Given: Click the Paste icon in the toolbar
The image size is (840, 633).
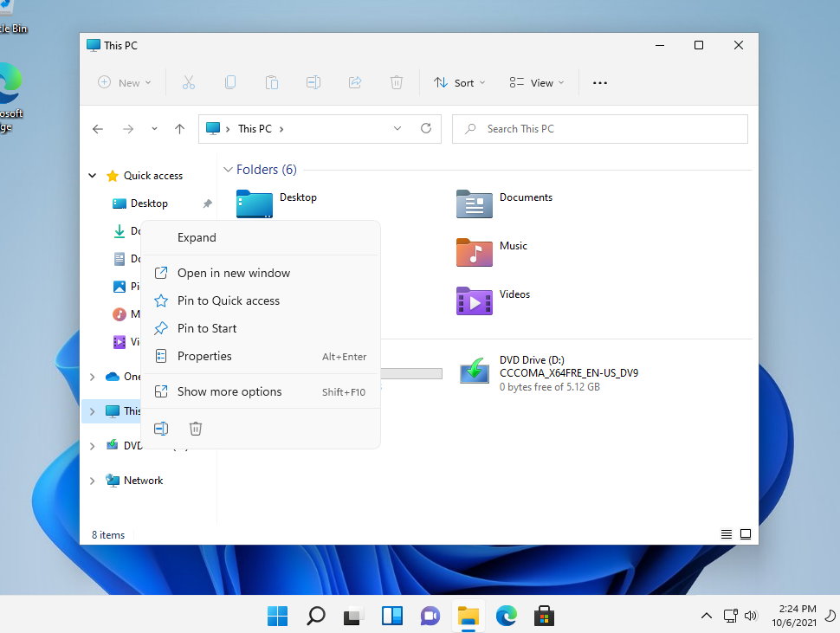Looking at the screenshot, I should [272, 82].
